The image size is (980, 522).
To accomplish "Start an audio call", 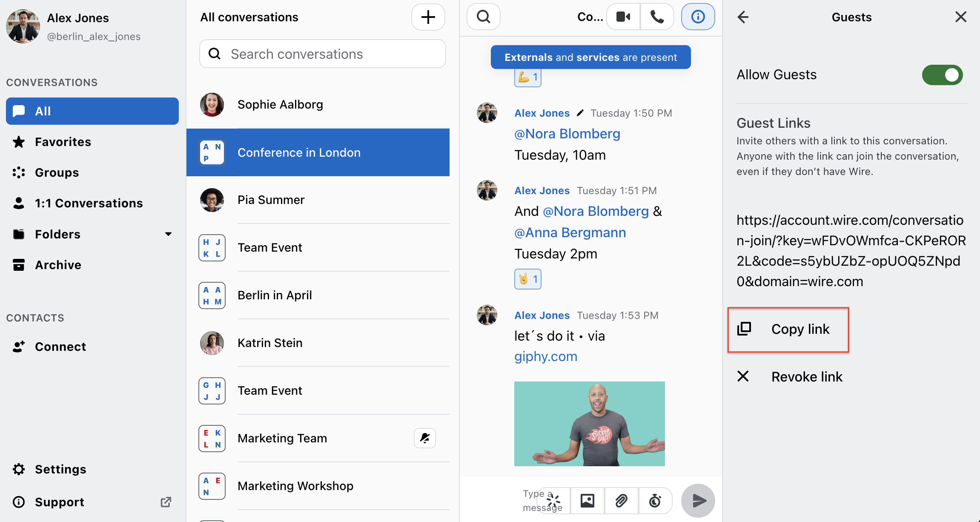I will click(x=657, y=17).
